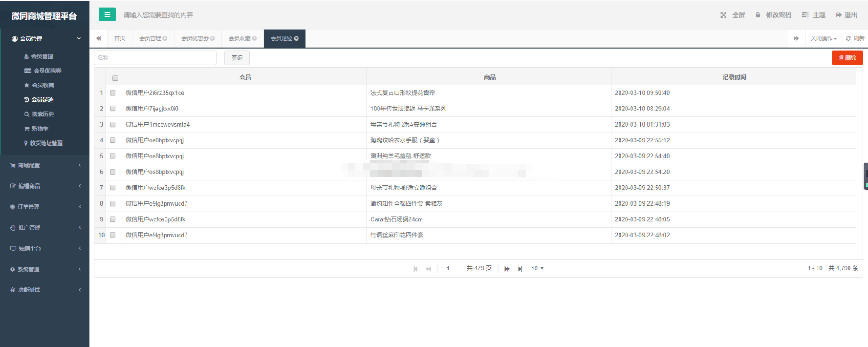This screenshot has height=347, width=868.
Task: Expand the 系统管理 sidebar group
Action: coord(45,269)
